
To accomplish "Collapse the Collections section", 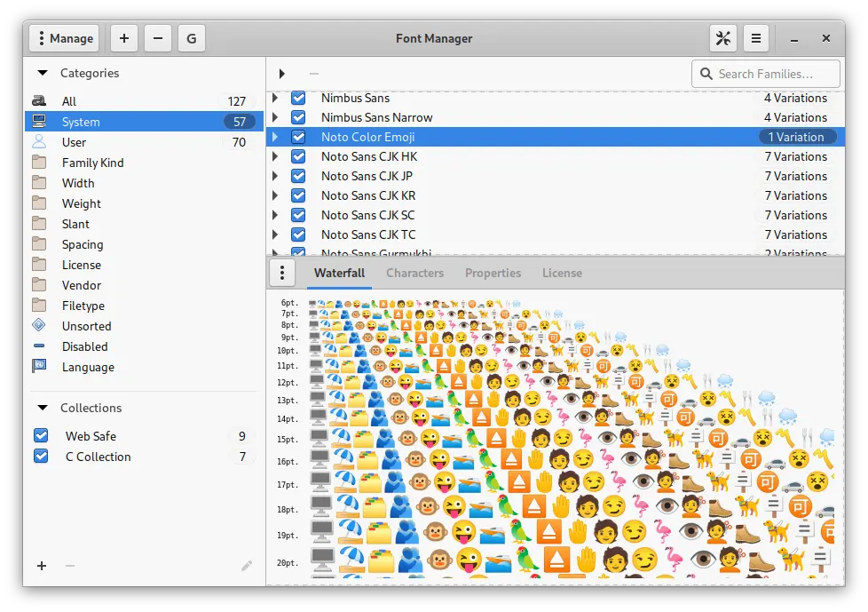I will (x=42, y=408).
